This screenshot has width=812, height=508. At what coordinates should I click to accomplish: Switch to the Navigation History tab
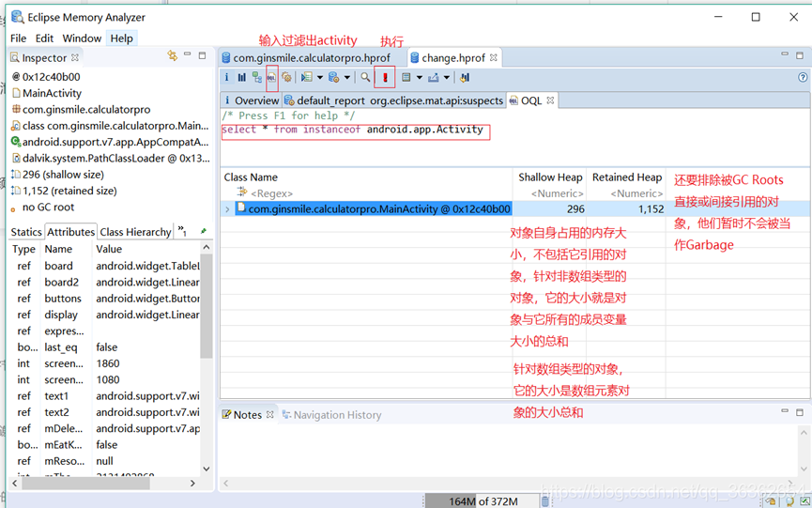click(x=332, y=415)
